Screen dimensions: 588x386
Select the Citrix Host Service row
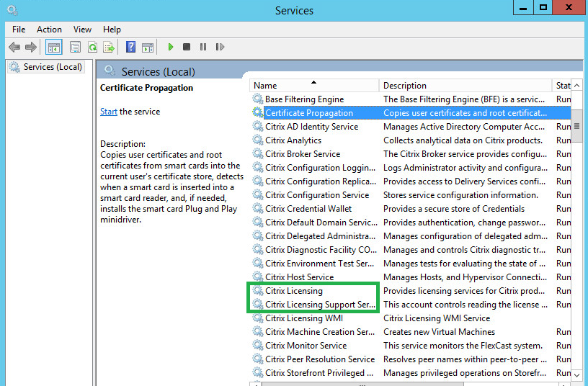(x=411, y=277)
